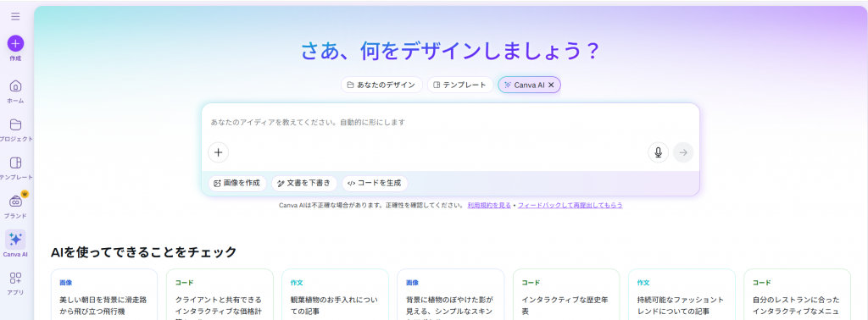Open the hamburger menu icon
868x320 pixels.
[x=15, y=17]
